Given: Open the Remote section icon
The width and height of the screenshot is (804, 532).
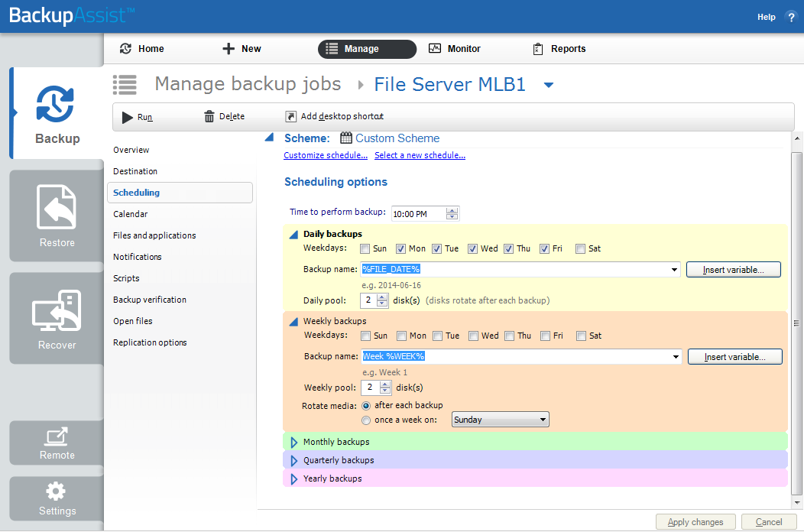Looking at the screenshot, I should pyautogui.click(x=57, y=436).
